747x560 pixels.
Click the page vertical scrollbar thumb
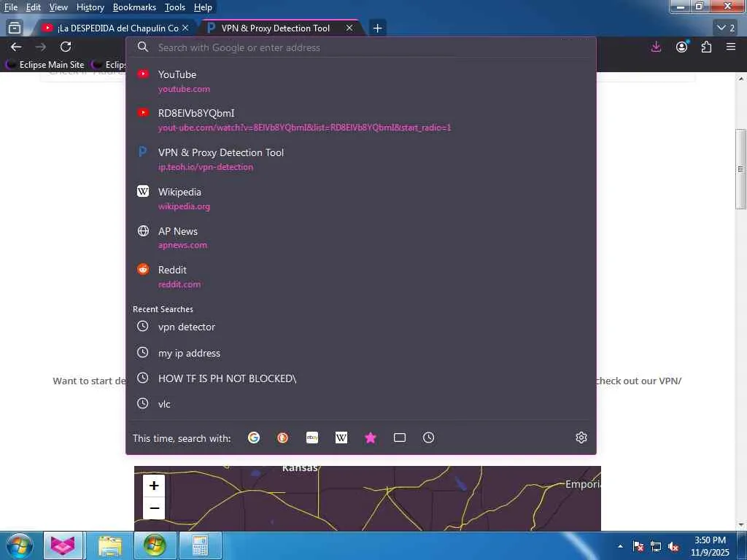741,169
